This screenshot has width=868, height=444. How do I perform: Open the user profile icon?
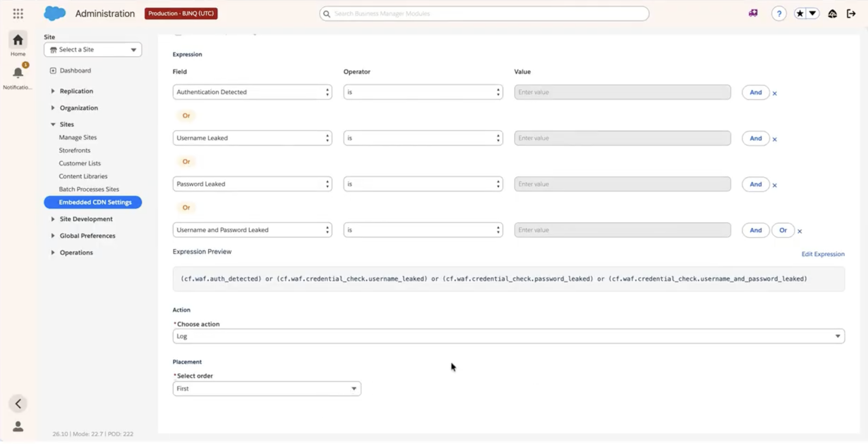click(x=18, y=426)
